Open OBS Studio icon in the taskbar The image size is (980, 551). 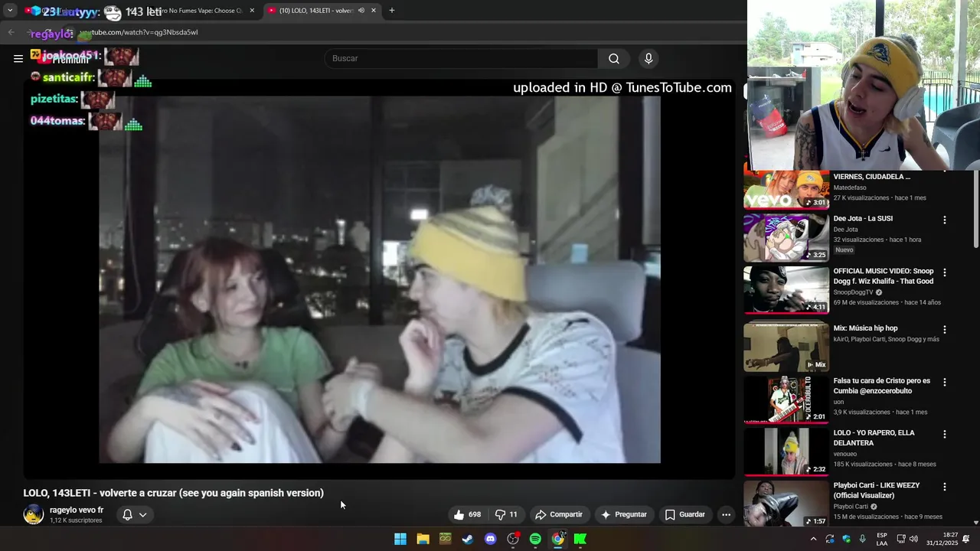[513, 539]
